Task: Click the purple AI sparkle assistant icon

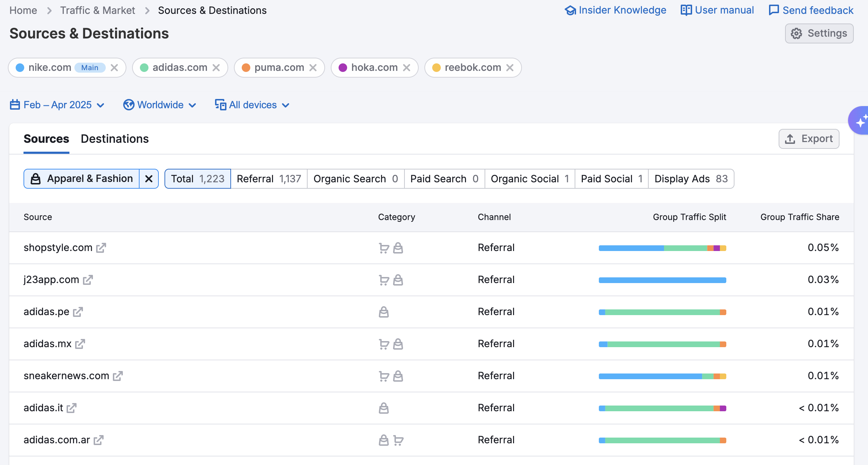Action: tap(860, 121)
